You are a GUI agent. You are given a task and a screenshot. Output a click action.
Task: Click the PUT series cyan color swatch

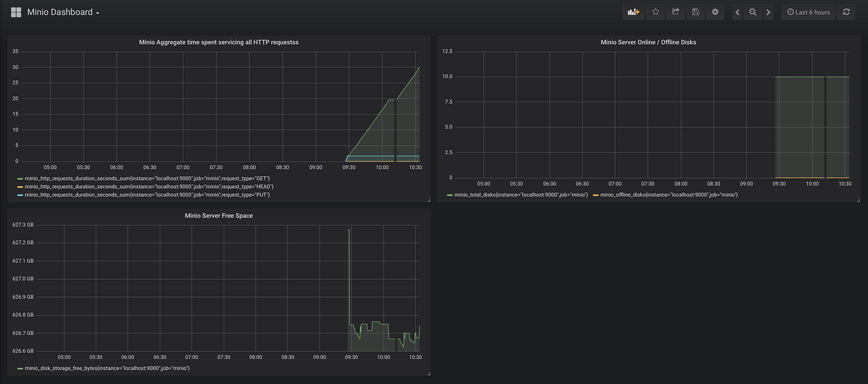pyautogui.click(x=20, y=195)
